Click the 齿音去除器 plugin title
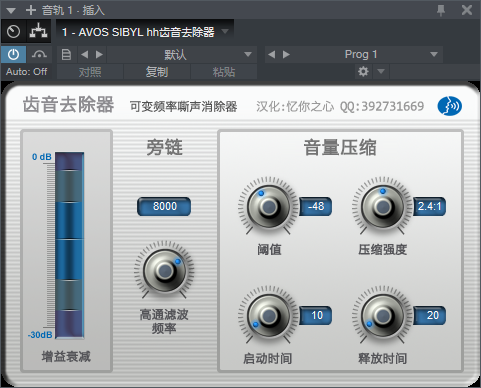The image size is (481, 388). click(x=68, y=104)
